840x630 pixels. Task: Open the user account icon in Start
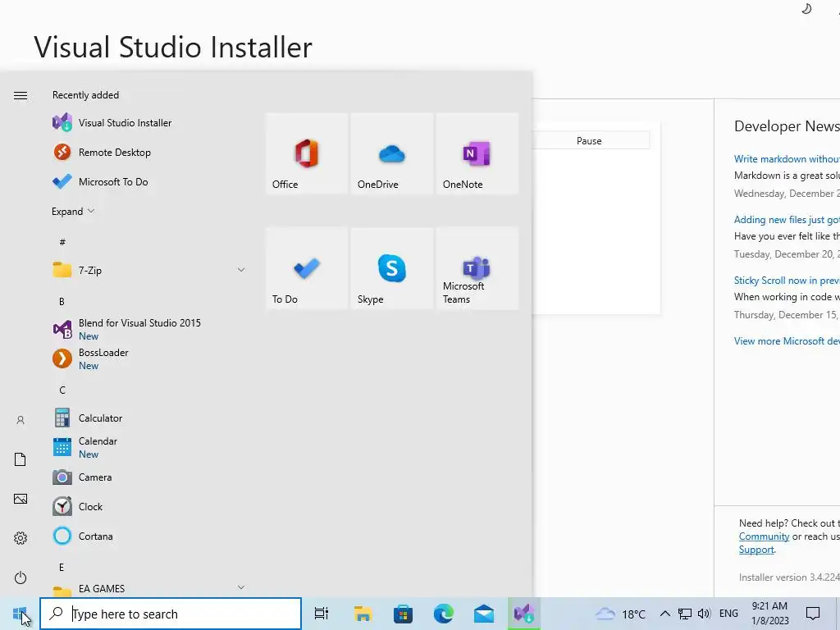point(21,420)
